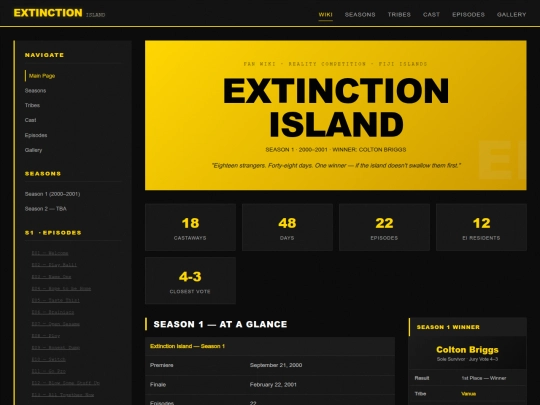Viewport: 540px width, 405px height.
Task: Click the 4-3 Closest Vote stat card
Action: 190,281
